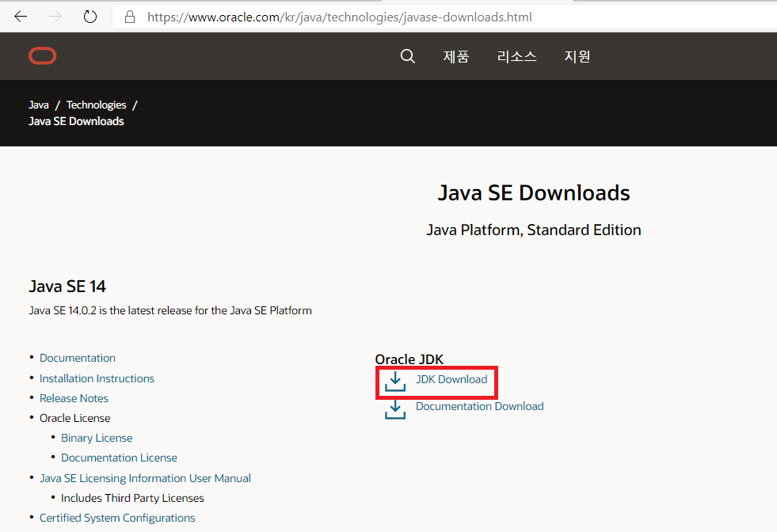Click the Documentation Download link
Screen dimensions: 777x532
click(x=480, y=406)
